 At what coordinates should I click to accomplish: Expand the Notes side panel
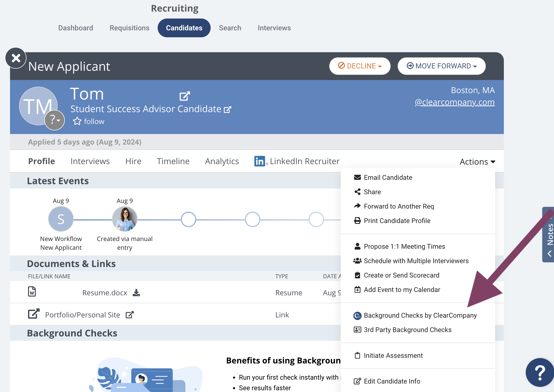548,235
